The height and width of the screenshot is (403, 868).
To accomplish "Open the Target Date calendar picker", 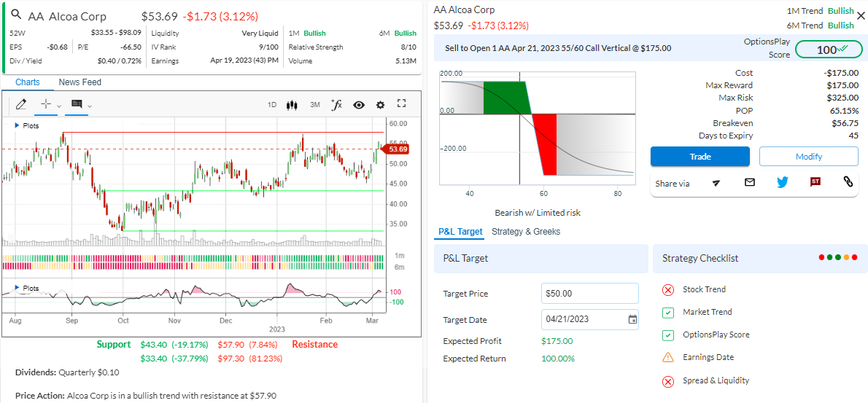I will pyautogui.click(x=632, y=319).
